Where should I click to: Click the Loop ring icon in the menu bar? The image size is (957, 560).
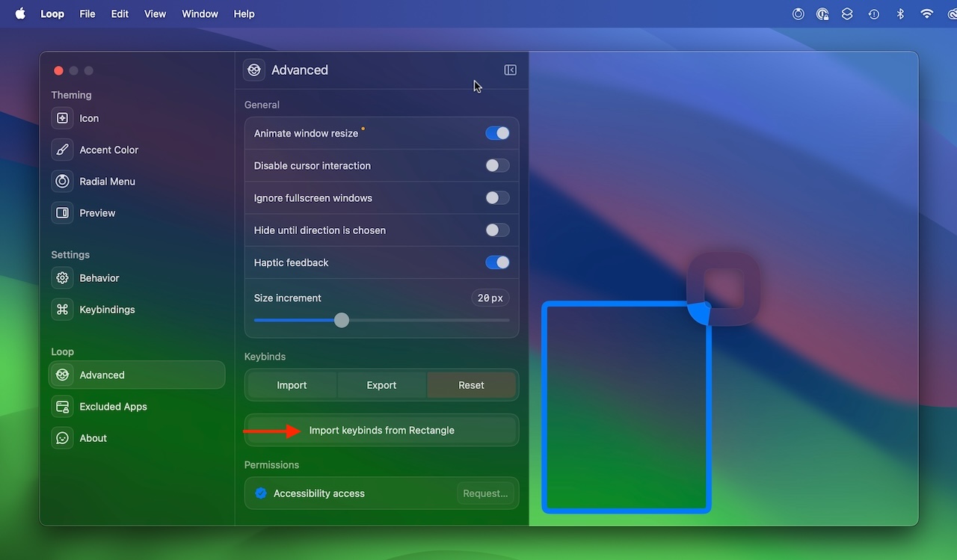tap(798, 13)
